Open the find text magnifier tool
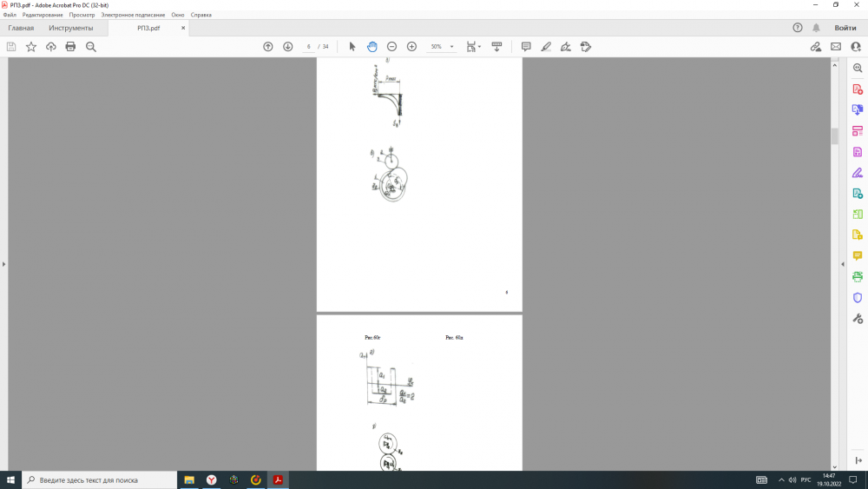 91,47
